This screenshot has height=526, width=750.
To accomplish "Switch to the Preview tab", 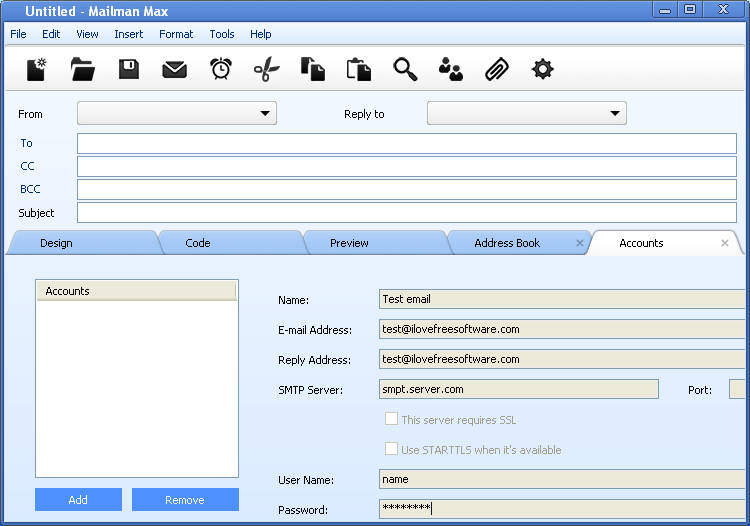I will [x=349, y=243].
